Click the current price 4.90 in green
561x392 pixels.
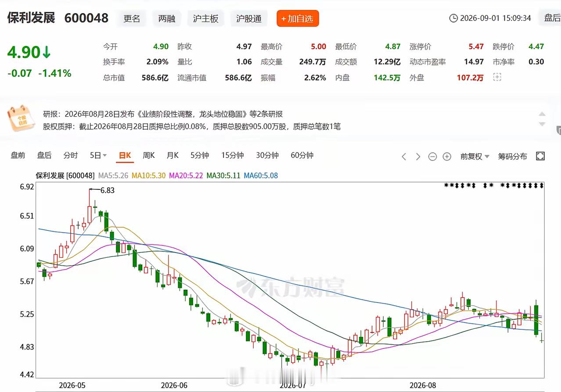tap(24, 53)
